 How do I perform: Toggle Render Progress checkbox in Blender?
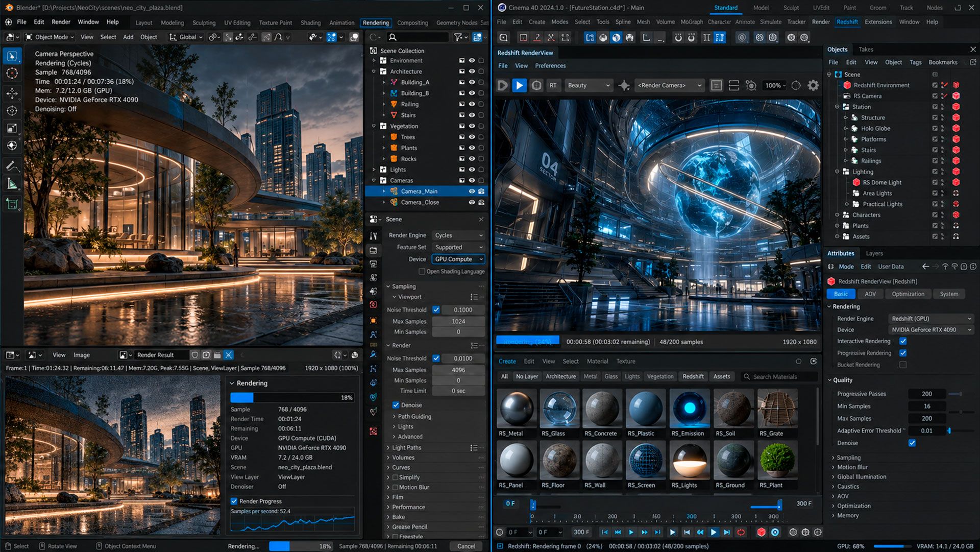coord(234,501)
